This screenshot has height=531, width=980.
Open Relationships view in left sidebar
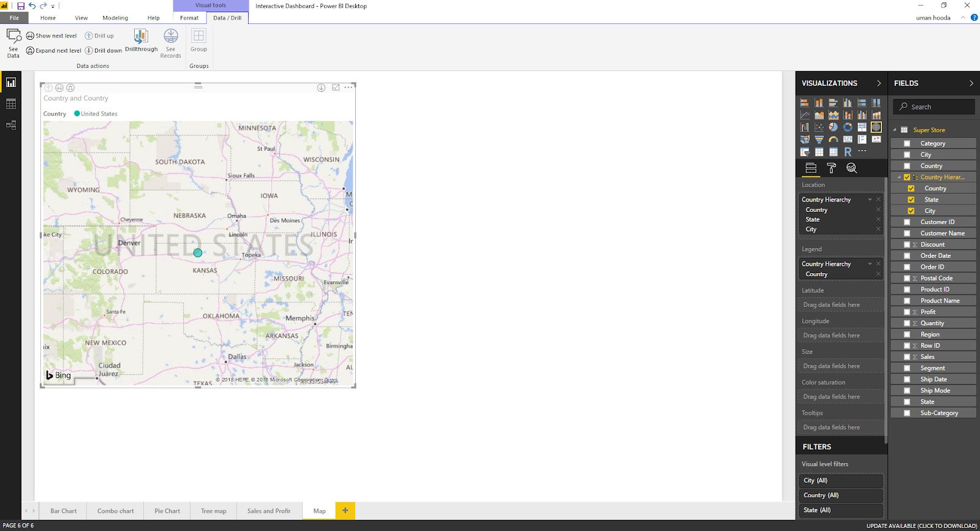pyautogui.click(x=11, y=125)
